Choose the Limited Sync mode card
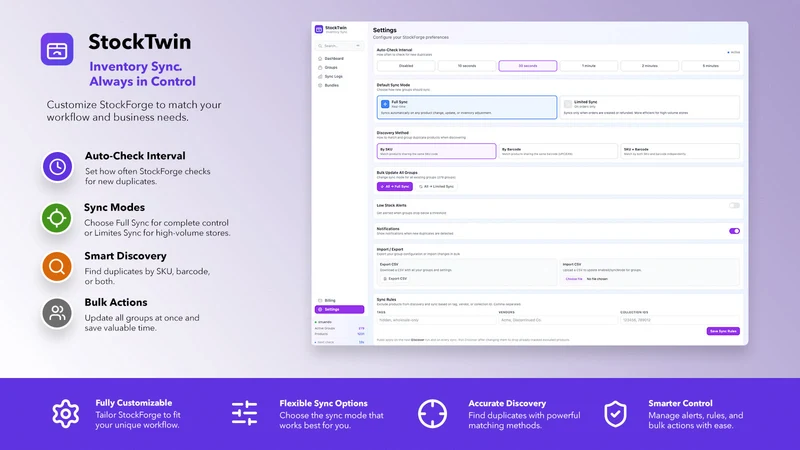Viewport: 800px width, 450px height. pyautogui.click(x=649, y=107)
